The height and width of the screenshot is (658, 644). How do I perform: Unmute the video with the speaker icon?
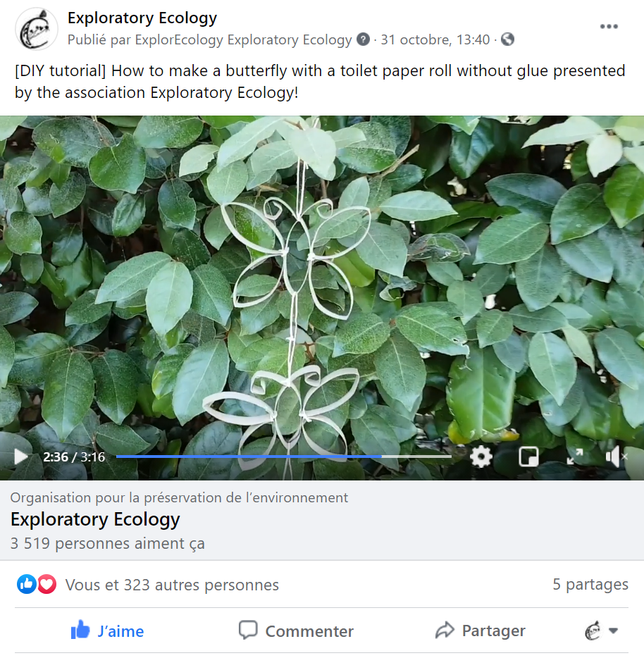[x=616, y=457]
